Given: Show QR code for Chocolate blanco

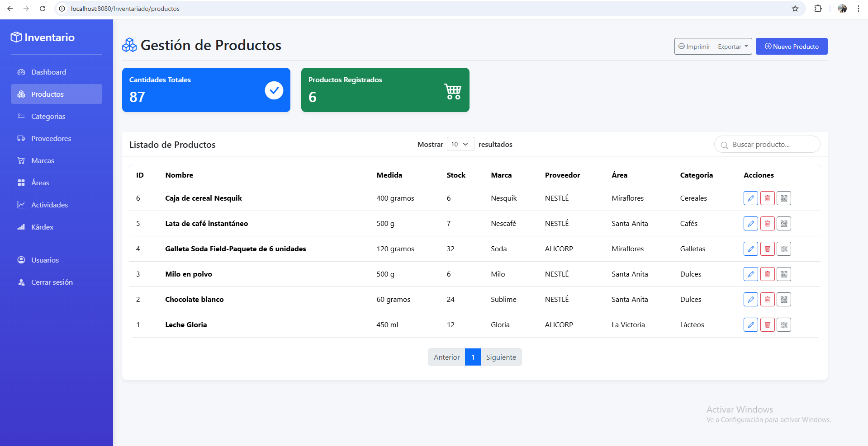Looking at the screenshot, I should (x=784, y=300).
